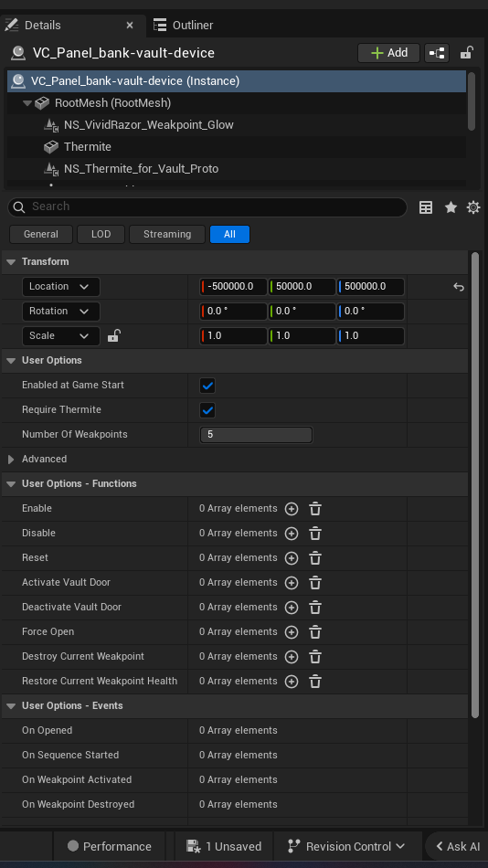
Task: Add element to Activate Vault Door array
Action: click(292, 583)
